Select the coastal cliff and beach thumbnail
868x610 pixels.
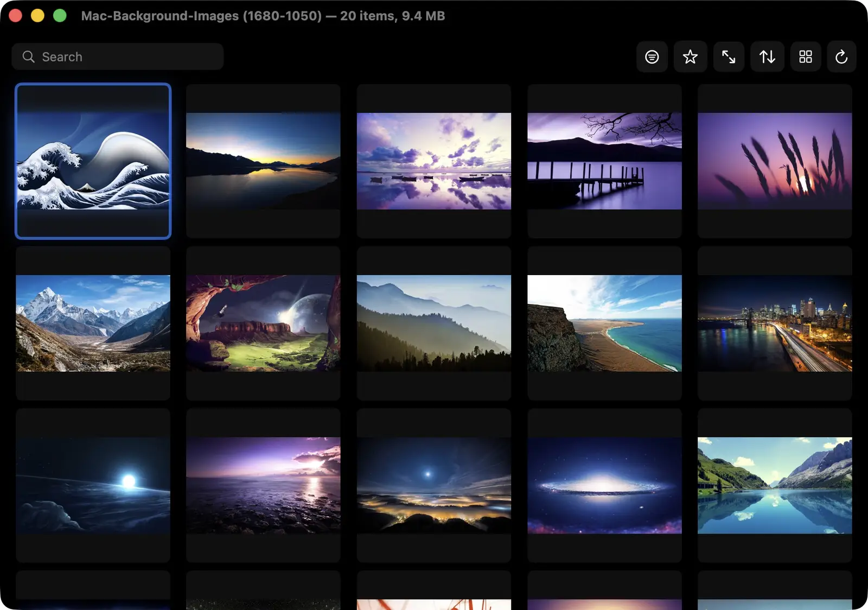604,323
